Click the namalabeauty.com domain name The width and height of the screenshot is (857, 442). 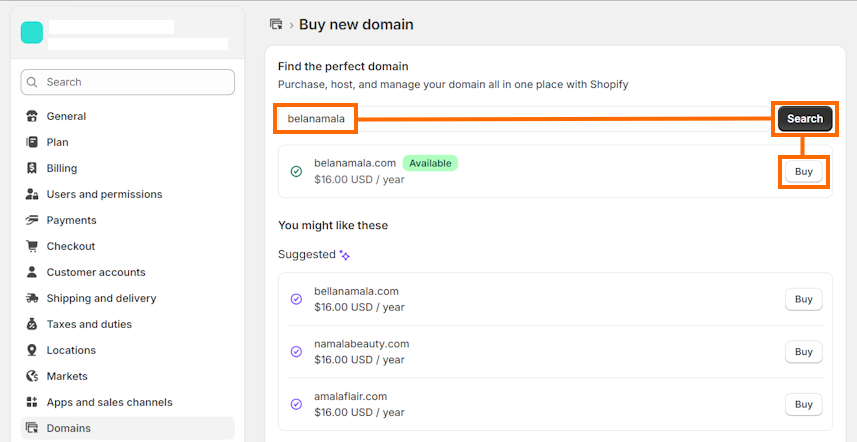click(362, 344)
